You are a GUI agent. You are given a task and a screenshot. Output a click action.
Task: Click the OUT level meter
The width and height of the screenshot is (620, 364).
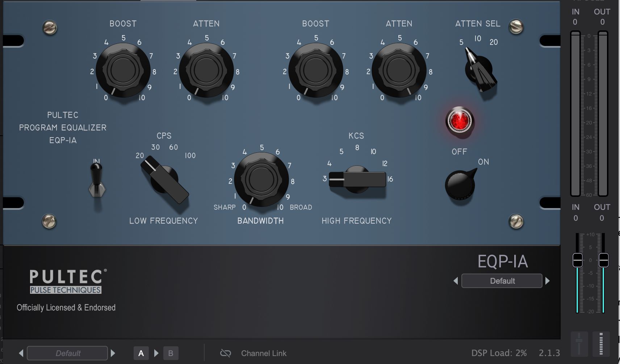click(x=603, y=114)
